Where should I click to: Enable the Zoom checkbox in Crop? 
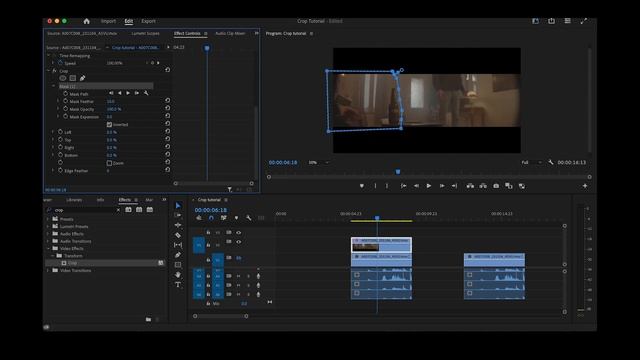[x=109, y=163]
